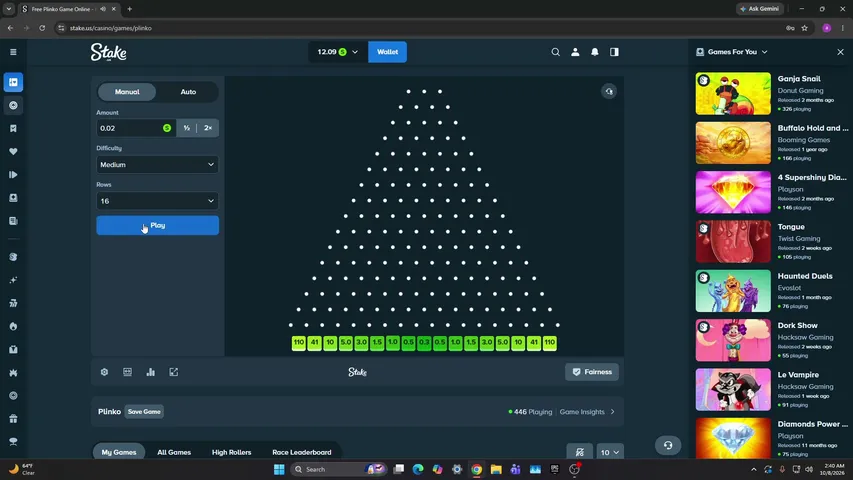Bookmark this page with star icon

[x=805, y=28]
